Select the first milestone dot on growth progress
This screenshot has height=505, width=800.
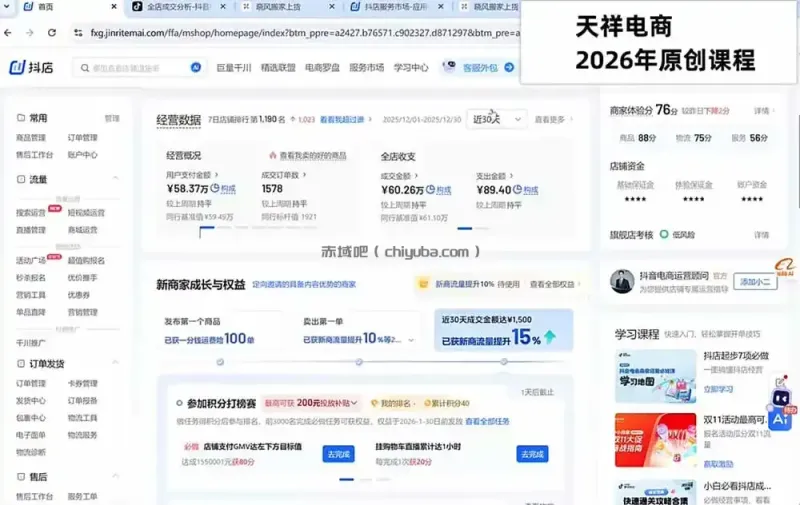[220, 362]
